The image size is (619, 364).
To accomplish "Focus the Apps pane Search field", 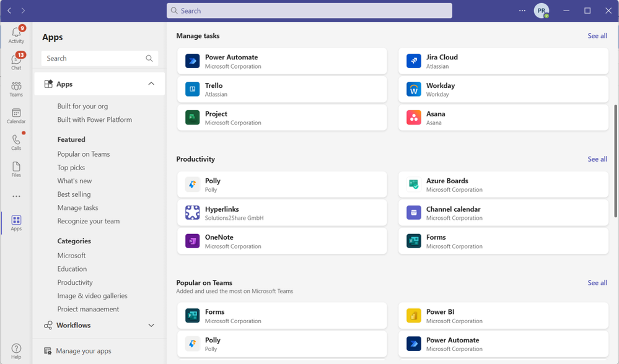I will pos(100,58).
